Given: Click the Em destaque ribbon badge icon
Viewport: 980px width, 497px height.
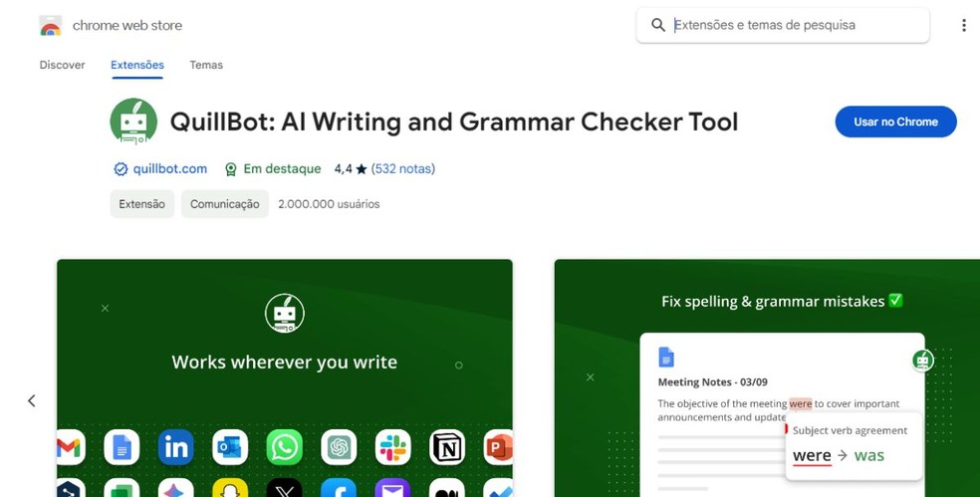Looking at the screenshot, I should click(231, 168).
